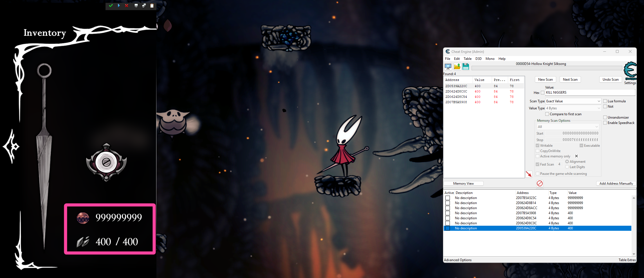644x278 pixels.
Task: Click the green checkmark in the top toolbar
Action: 111,6
